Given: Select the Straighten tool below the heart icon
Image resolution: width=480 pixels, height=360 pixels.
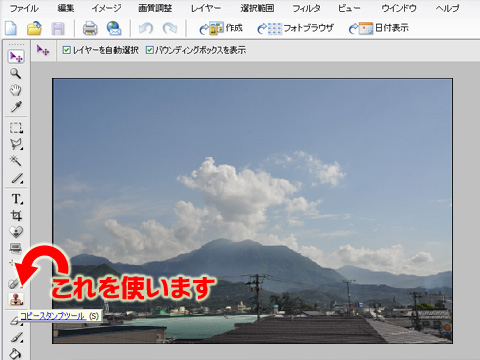Looking at the screenshot, I should pos(16,248).
